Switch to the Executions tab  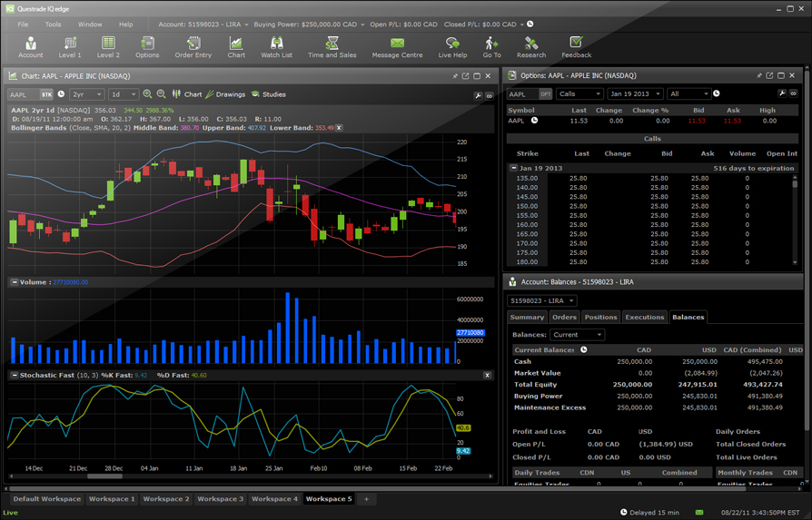pos(645,318)
